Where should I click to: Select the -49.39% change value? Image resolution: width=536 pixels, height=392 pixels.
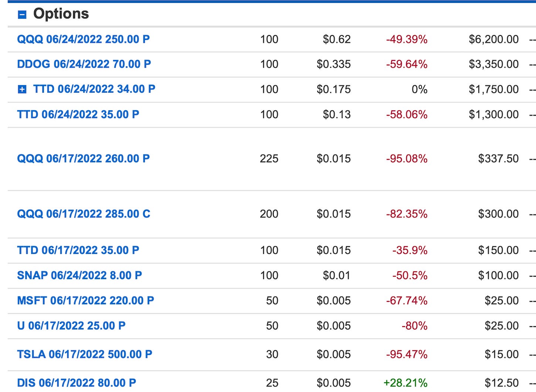coord(407,39)
